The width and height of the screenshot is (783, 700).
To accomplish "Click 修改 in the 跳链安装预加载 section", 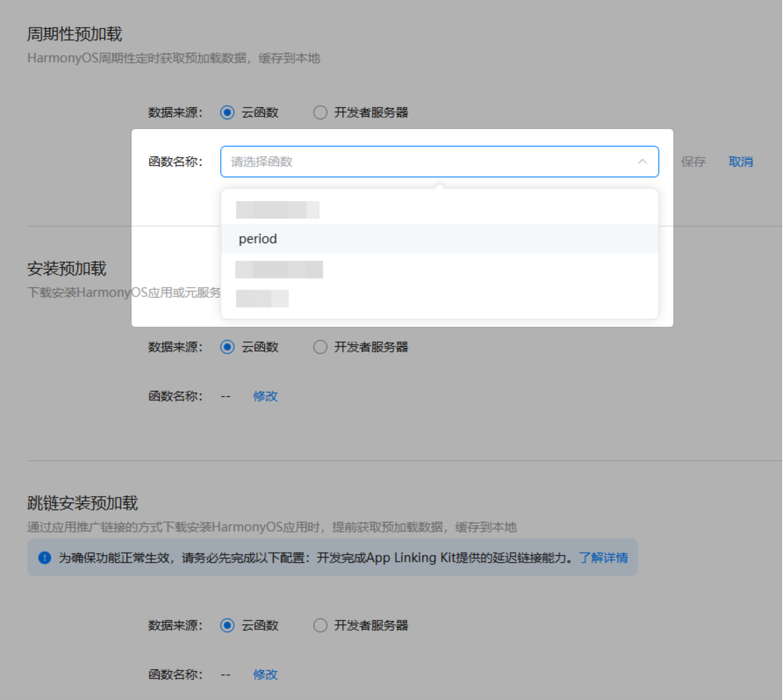I will pos(265,675).
